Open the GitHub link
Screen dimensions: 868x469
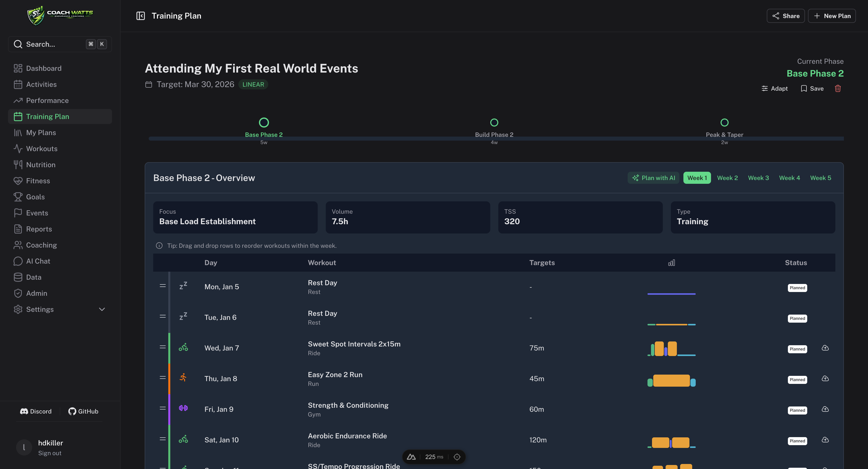(83, 412)
